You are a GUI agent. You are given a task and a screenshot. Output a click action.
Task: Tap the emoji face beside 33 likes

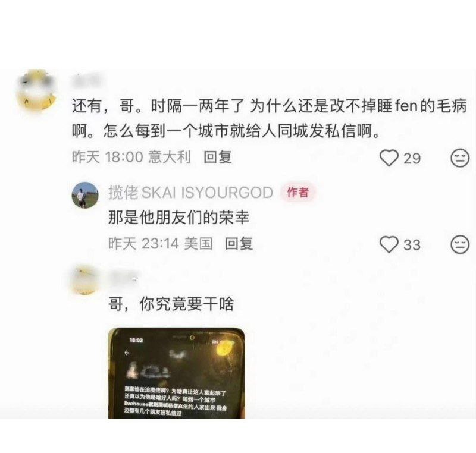click(x=459, y=244)
